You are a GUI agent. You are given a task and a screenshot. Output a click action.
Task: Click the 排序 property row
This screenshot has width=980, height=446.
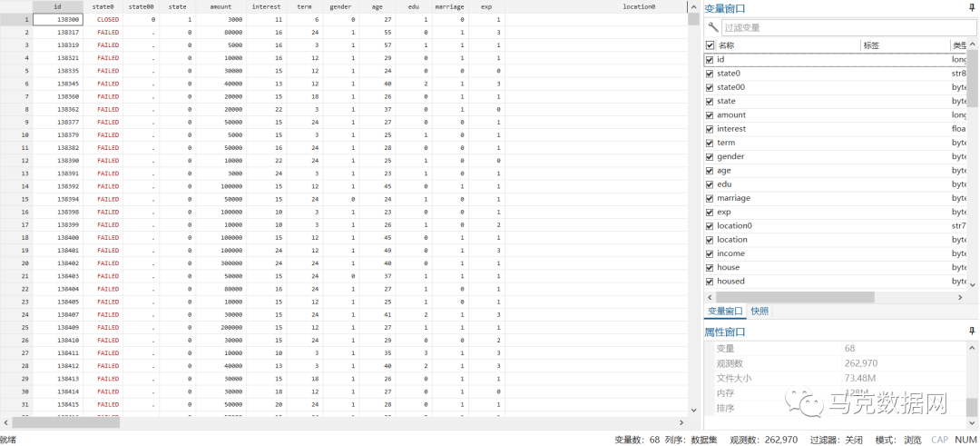click(836, 409)
